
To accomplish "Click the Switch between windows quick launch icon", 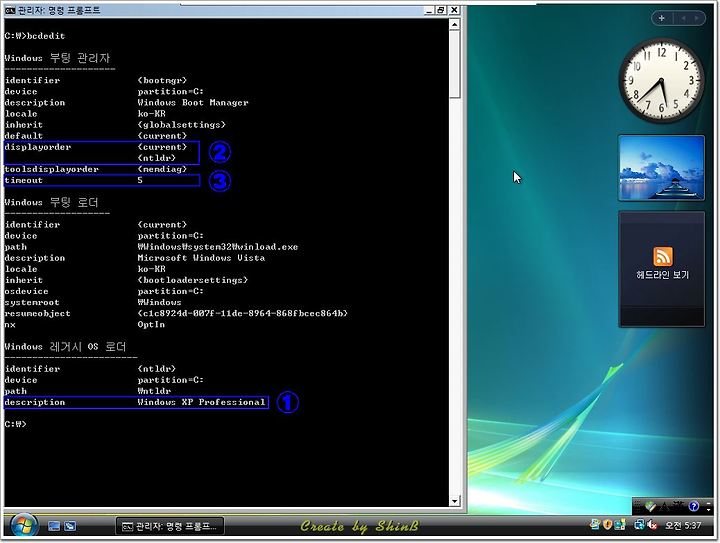I will click(70, 526).
